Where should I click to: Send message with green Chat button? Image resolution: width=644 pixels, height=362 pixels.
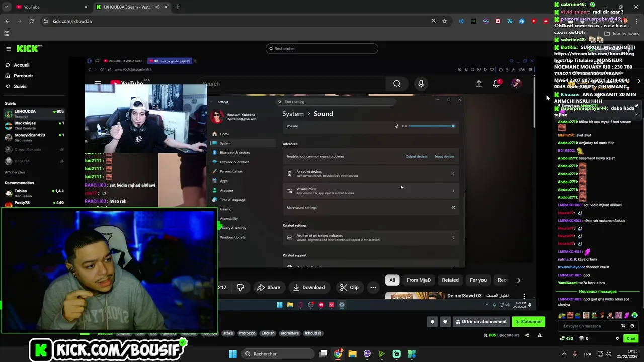(631, 339)
